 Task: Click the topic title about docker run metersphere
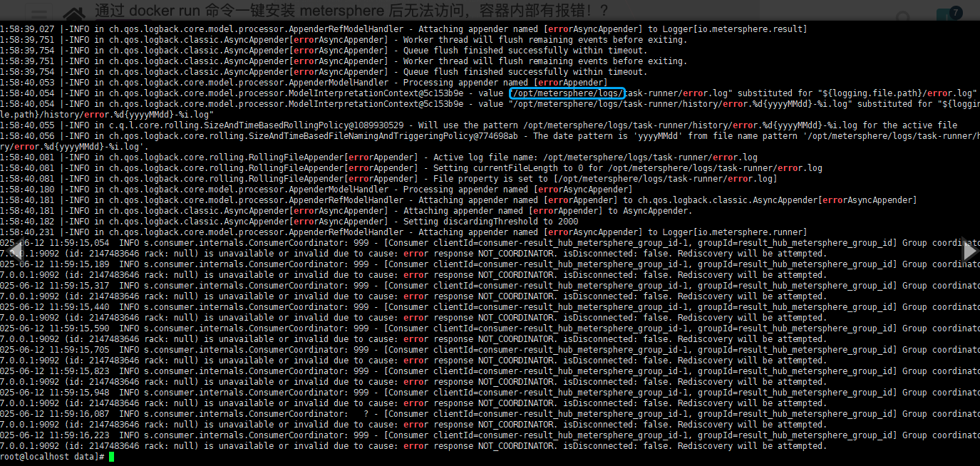[352, 11]
